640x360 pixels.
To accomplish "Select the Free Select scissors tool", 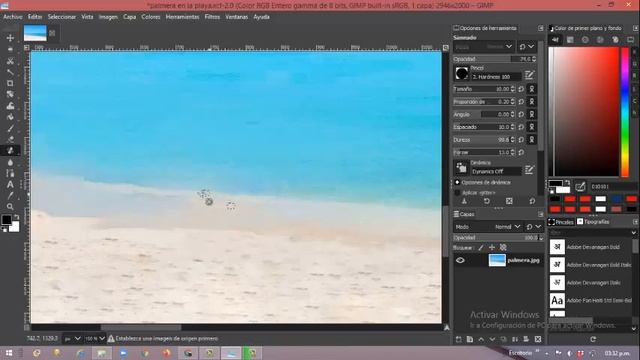I will point(10,61).
